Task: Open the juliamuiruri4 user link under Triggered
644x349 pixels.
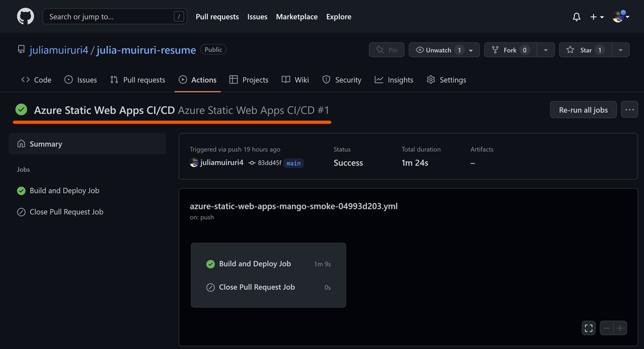Action: point(222,163)
